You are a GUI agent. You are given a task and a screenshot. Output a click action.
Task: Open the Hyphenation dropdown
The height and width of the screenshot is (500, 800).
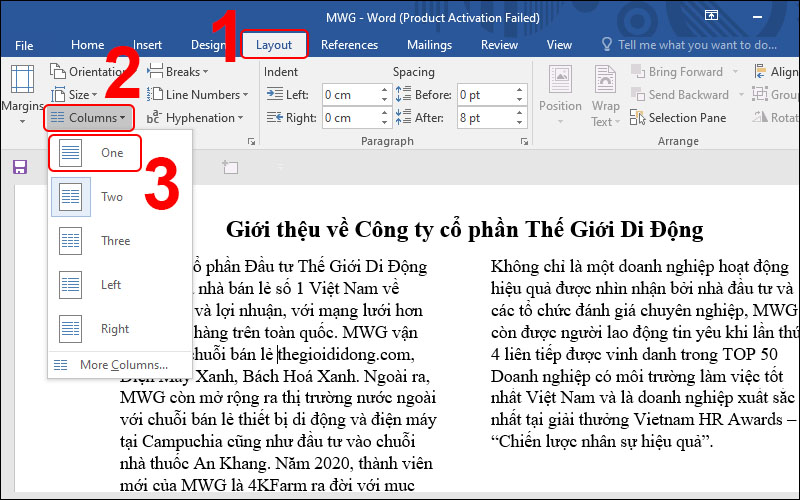pyautogui.click(x=195, y=118)
